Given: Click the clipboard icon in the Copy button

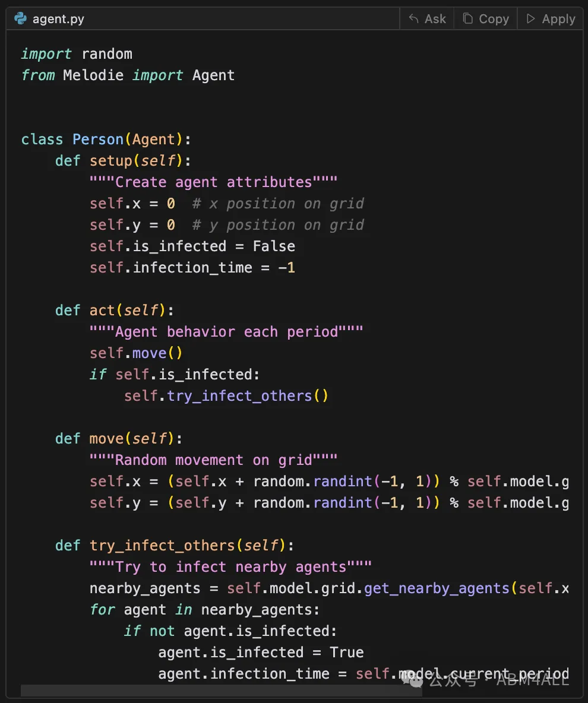Looking at the screenshot, I should pyautogui.click(x=468, y=18).
